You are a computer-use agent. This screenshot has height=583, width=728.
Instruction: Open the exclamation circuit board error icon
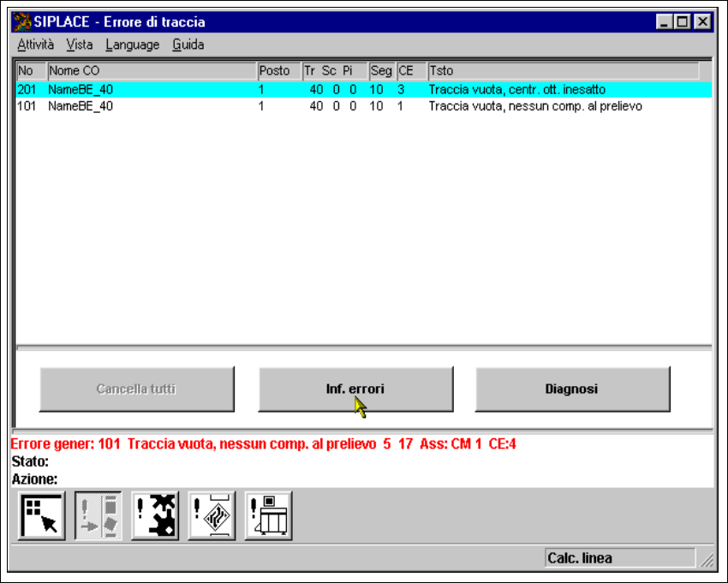212,515
